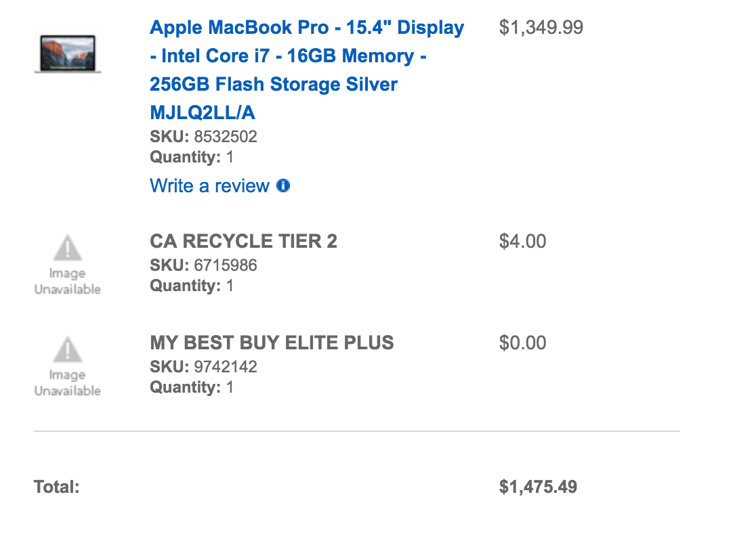Click the MacBook Pro product thumbnail
756x547 pixels.
68,53
